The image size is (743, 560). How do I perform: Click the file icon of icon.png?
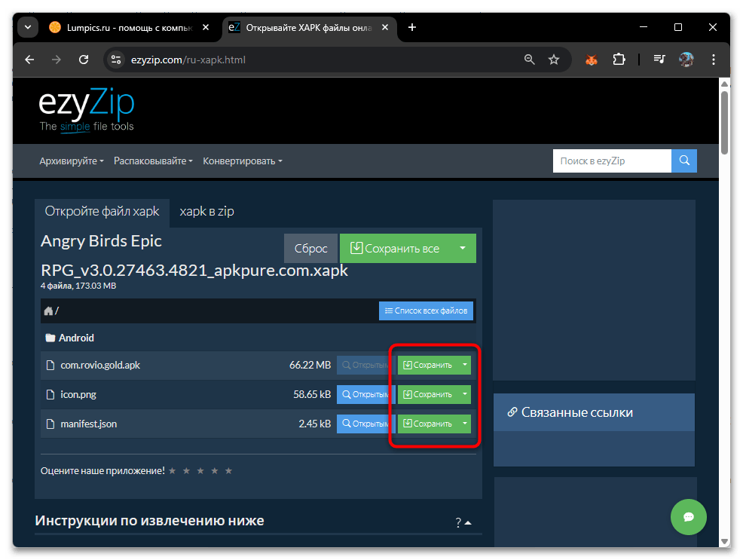(x=50, y=395)
